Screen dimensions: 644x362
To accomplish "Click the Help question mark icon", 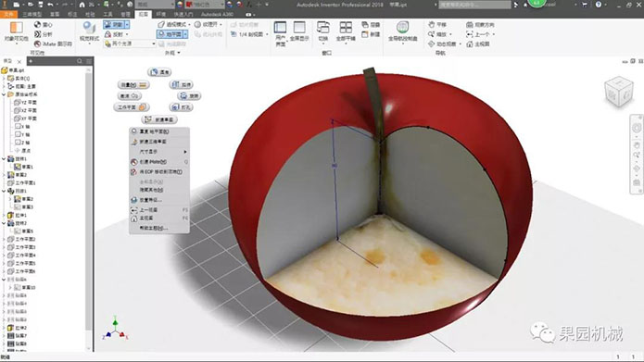I will click(598, 5).
